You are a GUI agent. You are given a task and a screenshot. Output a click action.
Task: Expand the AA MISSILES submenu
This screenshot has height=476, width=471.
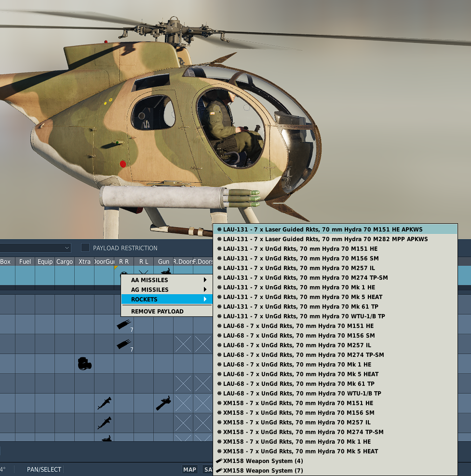[x=166, y=280]
